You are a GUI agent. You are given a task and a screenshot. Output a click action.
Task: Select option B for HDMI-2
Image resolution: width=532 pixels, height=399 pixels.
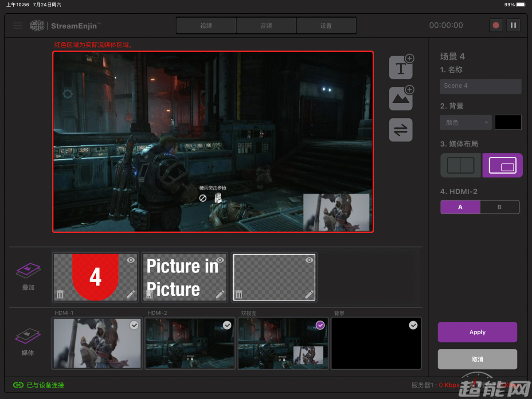click(x=499, y=207)
